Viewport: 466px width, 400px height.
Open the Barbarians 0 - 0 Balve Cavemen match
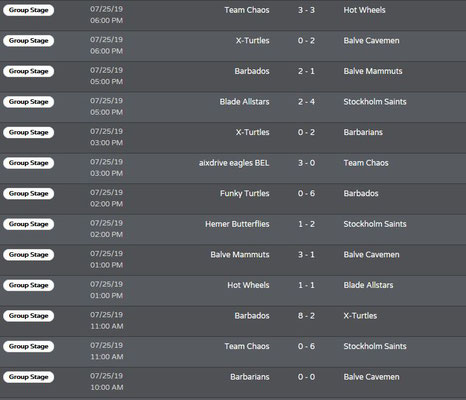tap(306, 377)
